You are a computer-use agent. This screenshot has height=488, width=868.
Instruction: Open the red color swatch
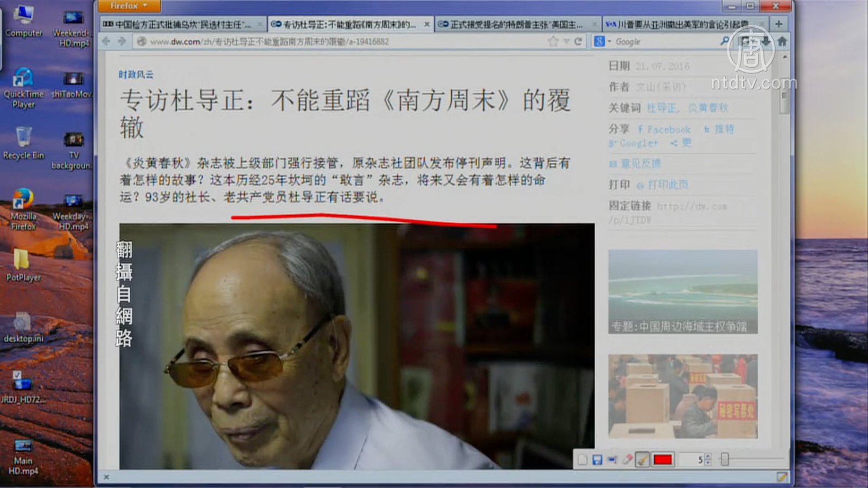click(x=663, y=460)
